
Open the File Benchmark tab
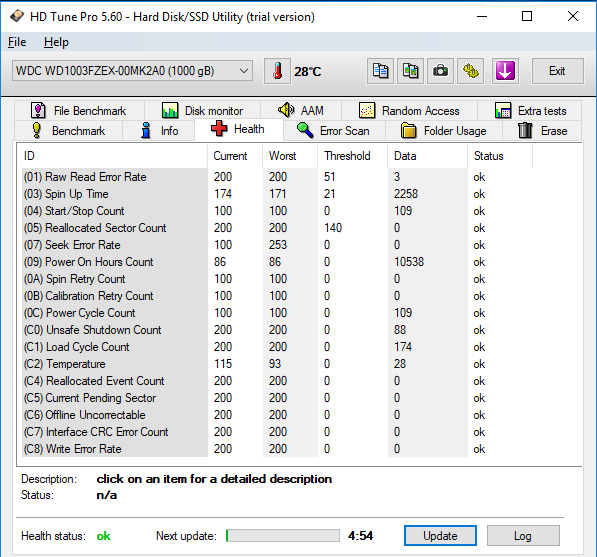[79, 111]
